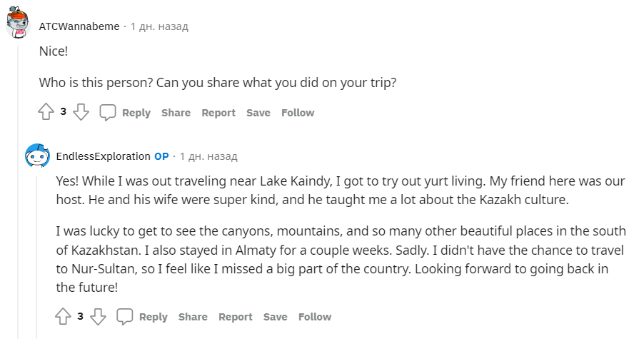644x339 pixels.
Task: Click reply bubble icon under EndlessExploration's reply
Action: 125,316
